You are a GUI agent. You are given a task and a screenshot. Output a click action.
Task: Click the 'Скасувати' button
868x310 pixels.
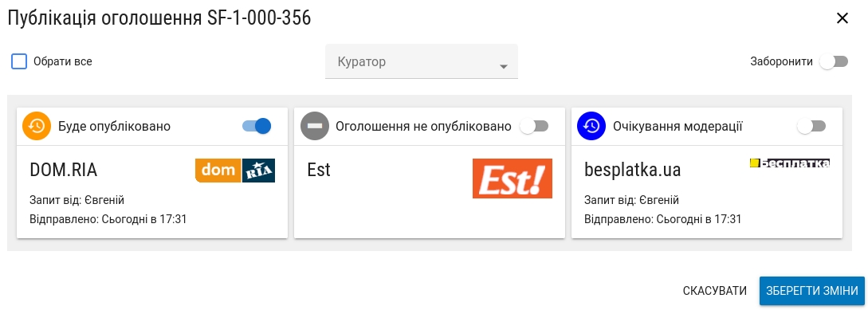click(715, 291)
